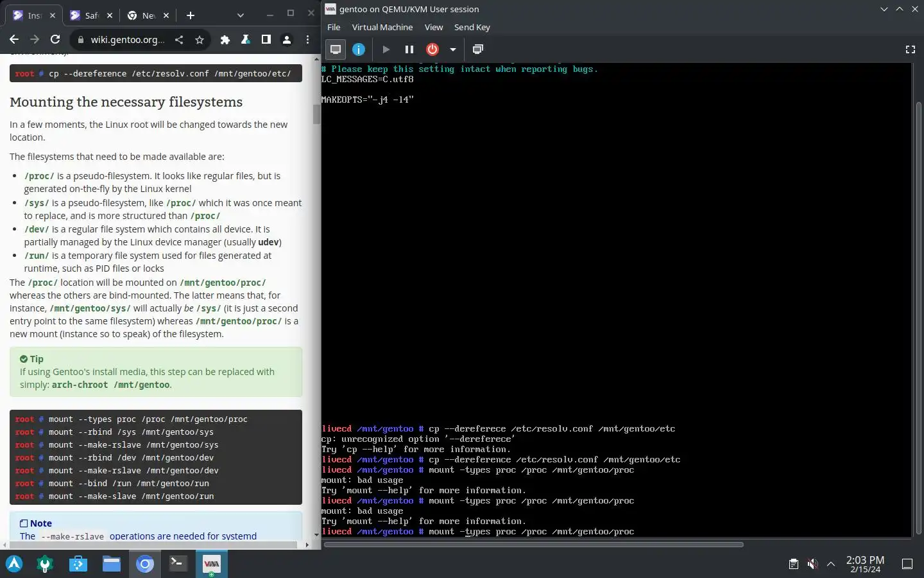924x578 pixels.
Task: Toggle the browser side panel
Action: click(x=266, y=40)
